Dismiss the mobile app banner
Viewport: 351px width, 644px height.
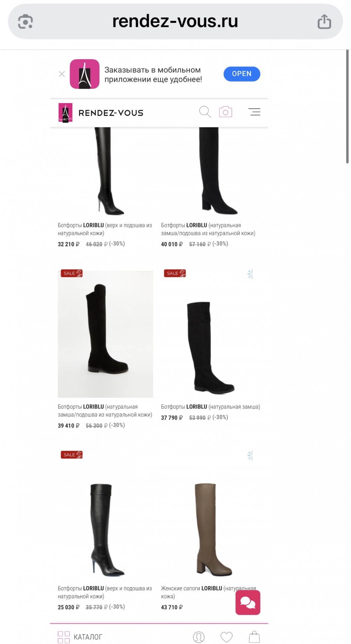click(62, 74)
